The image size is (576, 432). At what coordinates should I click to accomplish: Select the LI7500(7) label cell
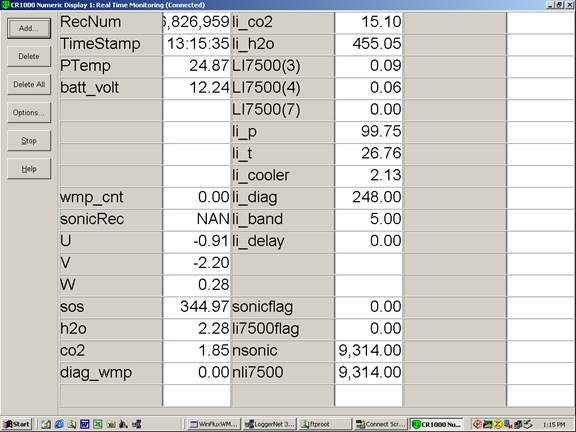click(283, 110)
